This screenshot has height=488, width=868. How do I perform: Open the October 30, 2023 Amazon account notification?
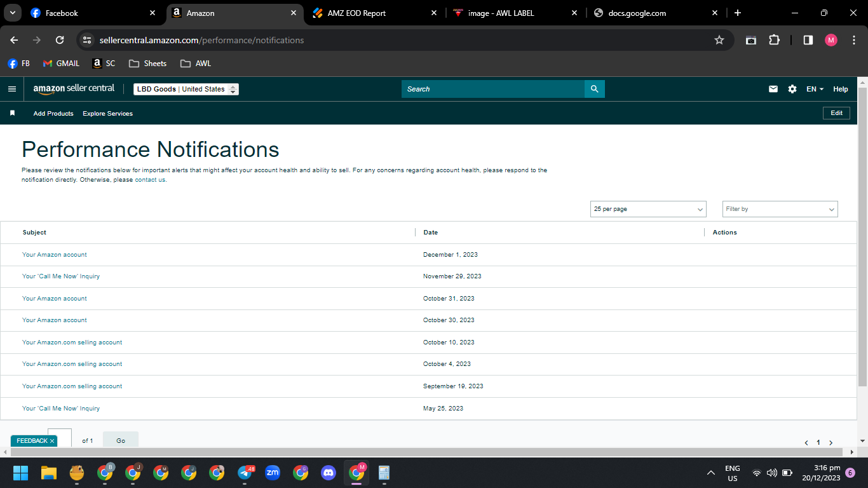pyautogui.click(x=55, y=320)
